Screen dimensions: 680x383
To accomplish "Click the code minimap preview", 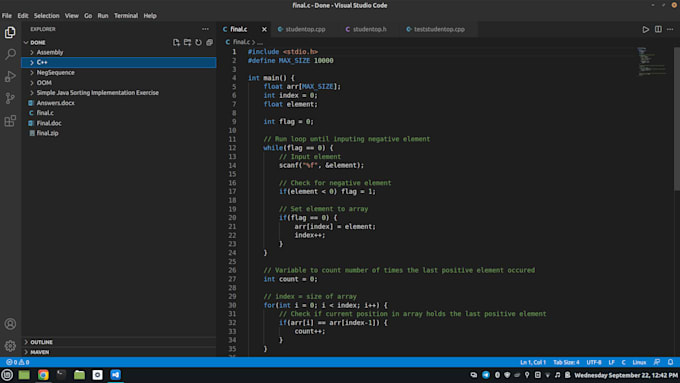I will tap(652, 62).
